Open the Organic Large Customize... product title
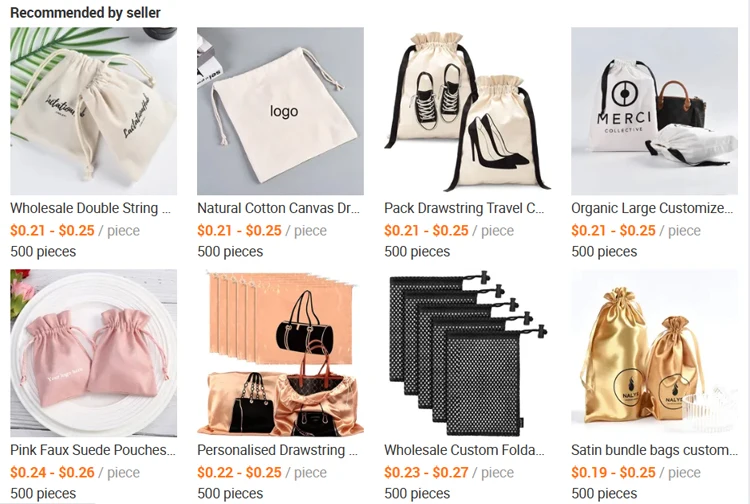Viewport: 750px width, 504px height. point(652,208)
